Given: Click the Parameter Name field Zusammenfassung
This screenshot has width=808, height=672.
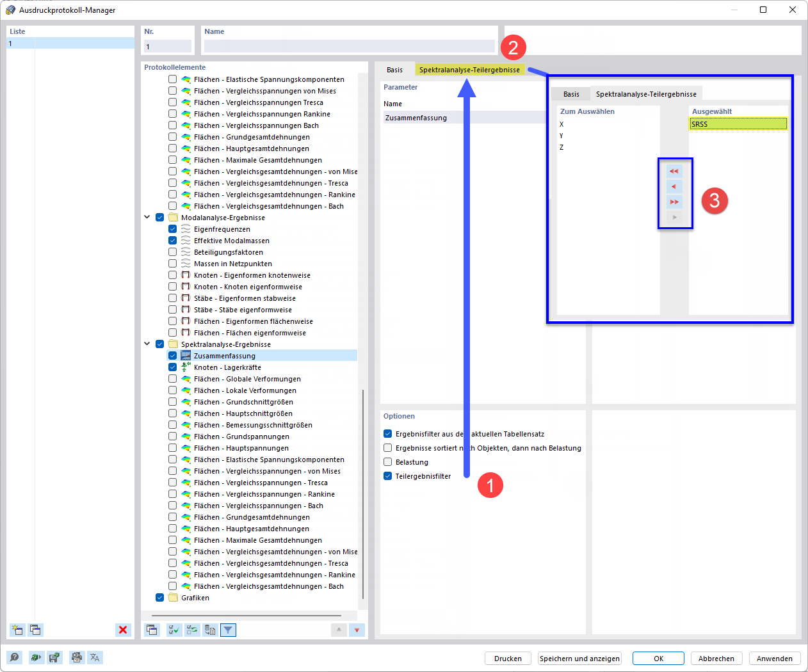Looking at the screenshot, I should click(x=464, y=118).
